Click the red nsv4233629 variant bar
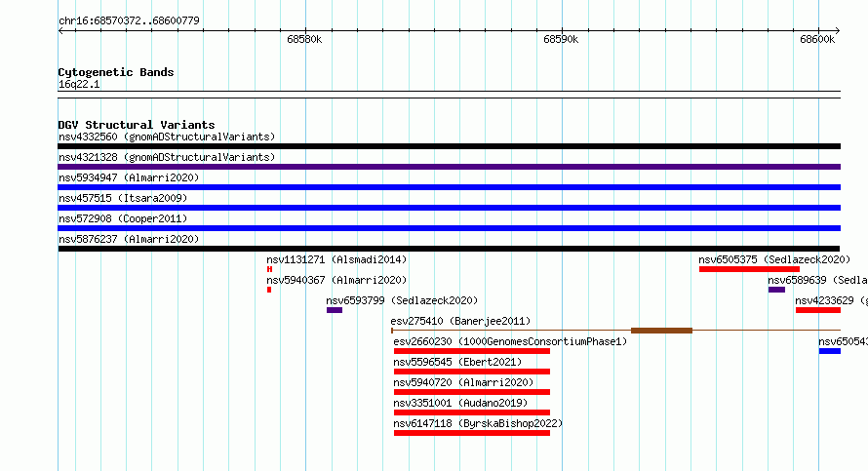Image resolution: width=868 pixels, height=471 pixels. (818, 310)
